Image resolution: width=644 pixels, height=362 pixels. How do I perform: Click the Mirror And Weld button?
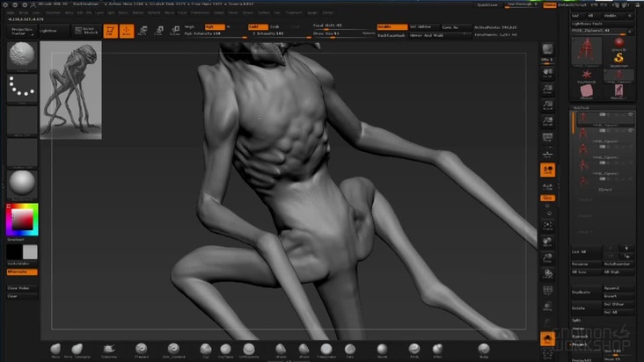[x=440, y=35]
